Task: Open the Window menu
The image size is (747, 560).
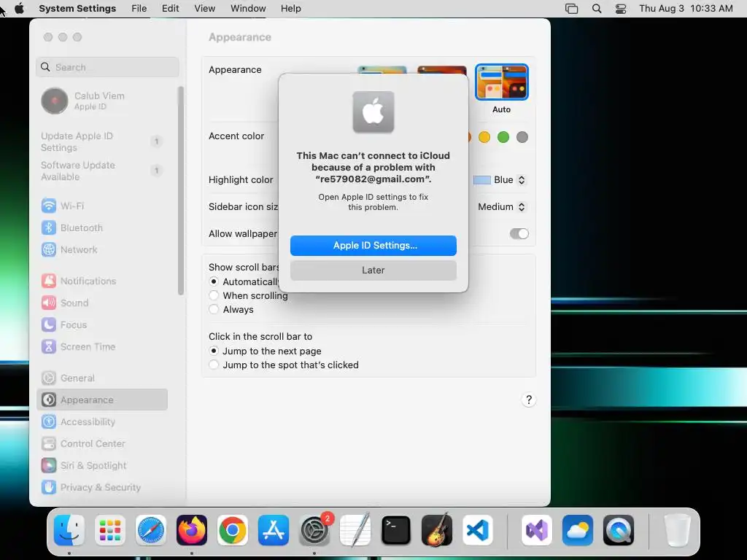Action: (x=248, y=9)
